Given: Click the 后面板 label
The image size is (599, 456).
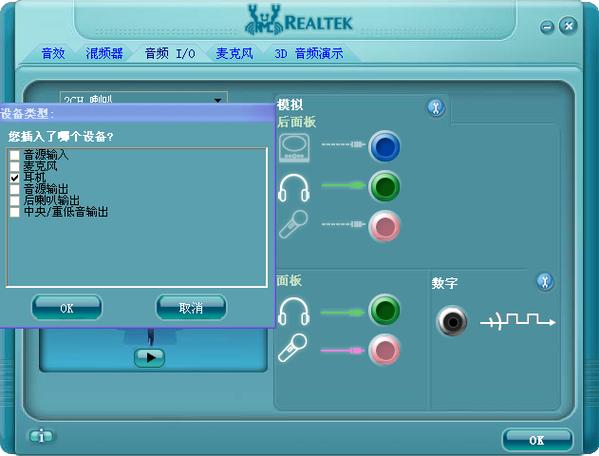Looking at the screenshot, I should pyautogui.click(x=296, y=122).
